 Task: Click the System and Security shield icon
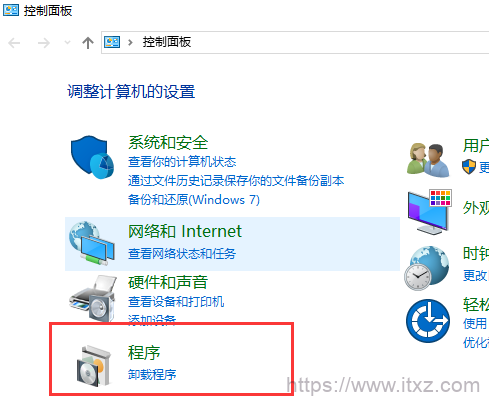92,157
